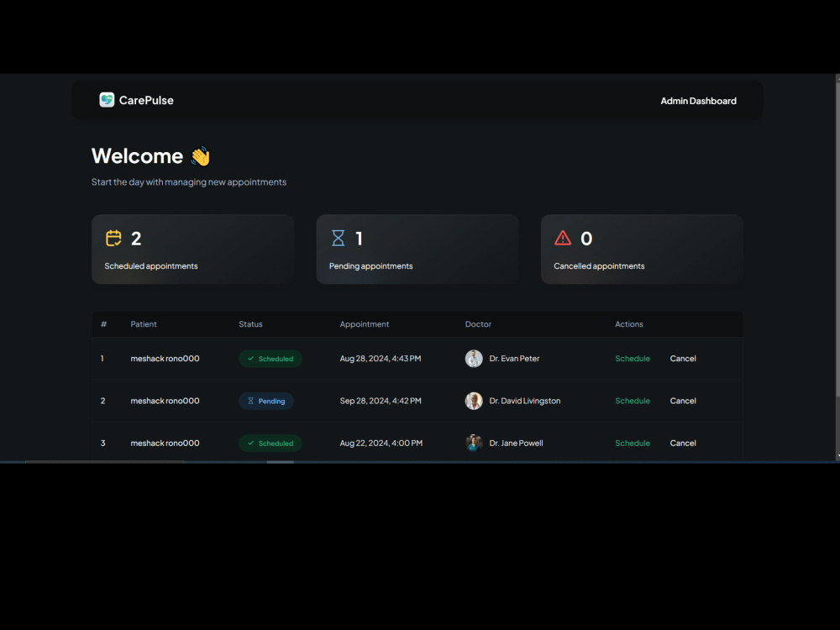Click Dr. Evan Peter's avatar

[x=474, y=359]
